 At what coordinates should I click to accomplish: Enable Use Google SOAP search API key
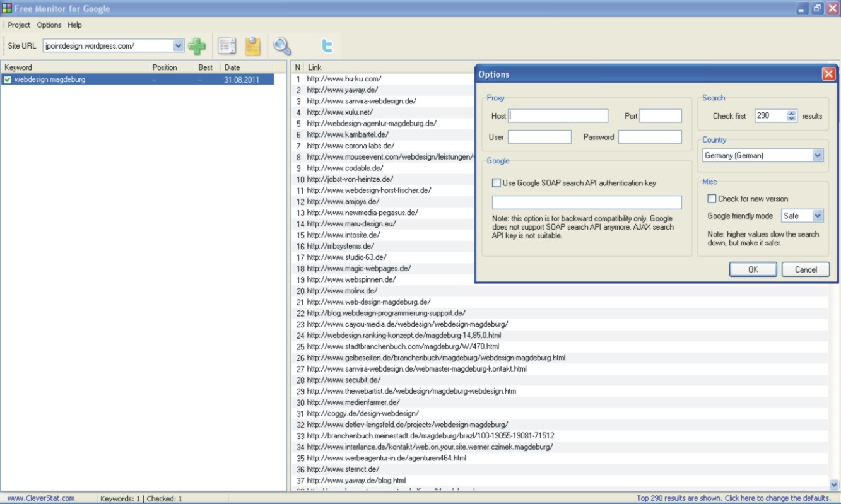point(497,183)
